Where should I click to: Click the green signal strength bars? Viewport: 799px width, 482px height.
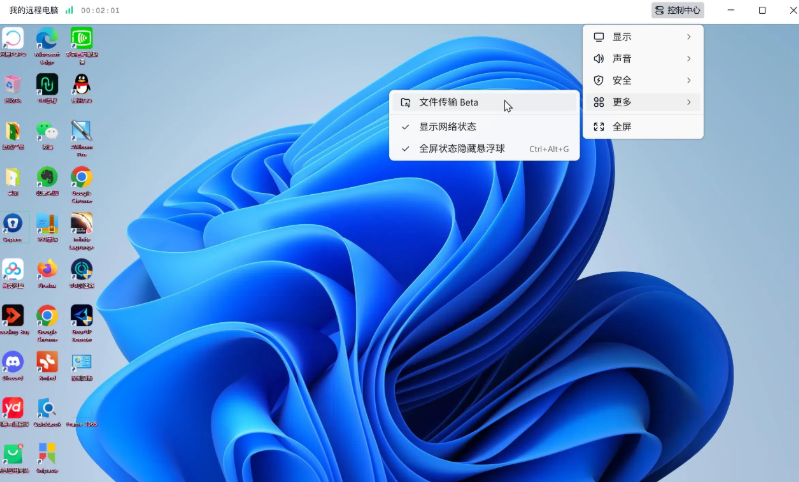pyautogui.click(x=69, y=10)
